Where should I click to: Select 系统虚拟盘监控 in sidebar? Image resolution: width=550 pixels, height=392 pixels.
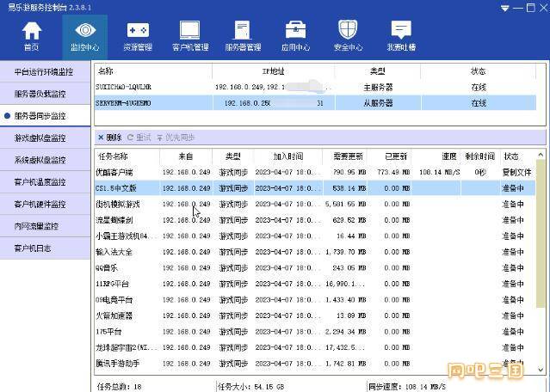click(x=45, y=160)
